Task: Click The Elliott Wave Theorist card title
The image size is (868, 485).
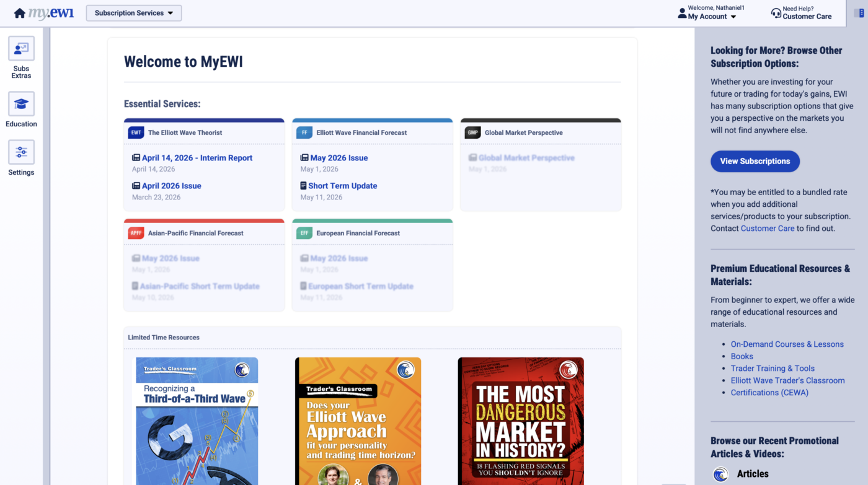Action: (185, 133)
